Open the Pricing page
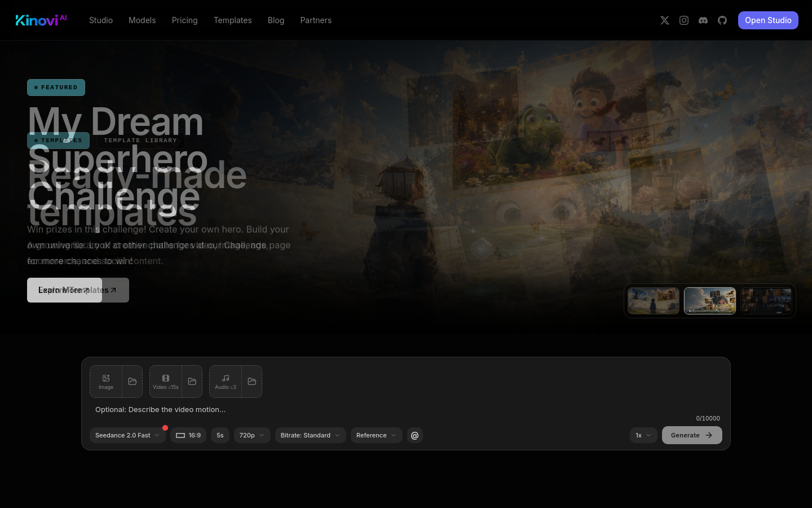 185,20
